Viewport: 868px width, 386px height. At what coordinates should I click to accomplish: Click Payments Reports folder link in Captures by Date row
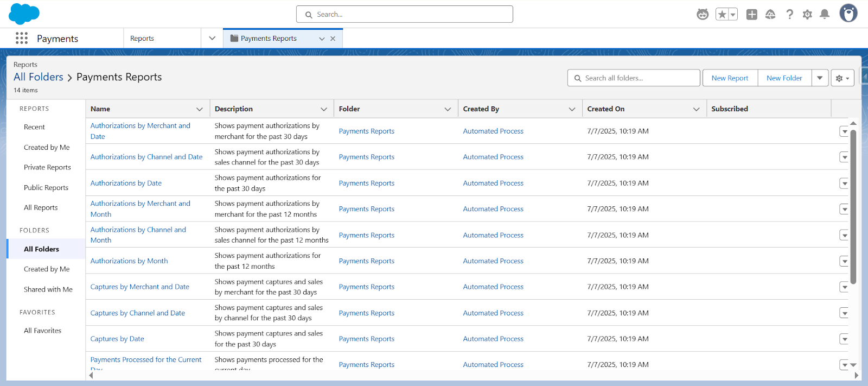(367, 339)
